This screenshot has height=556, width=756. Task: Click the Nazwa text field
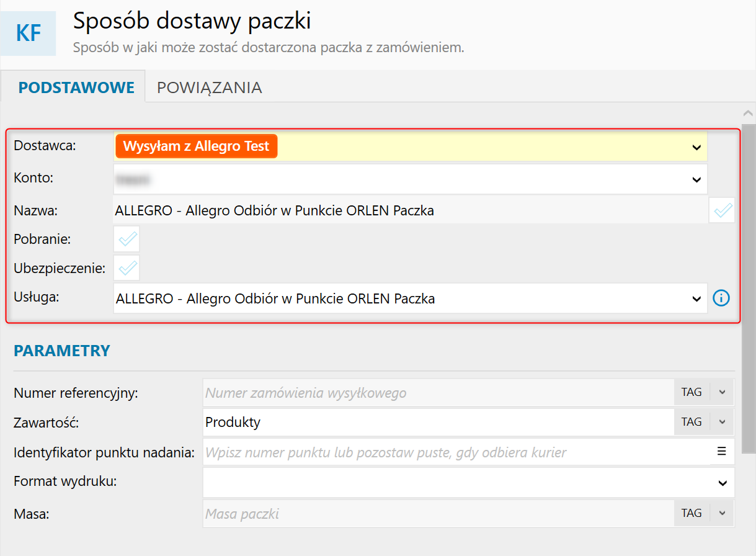[411, 211]
